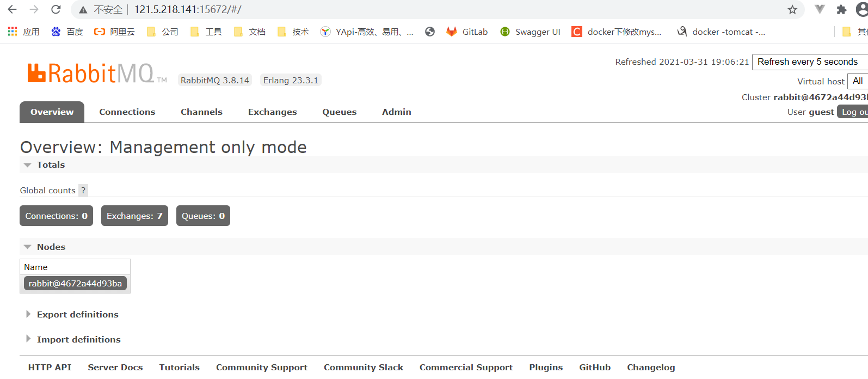This screenshot has width=868, height=379.
Task: Open node rabbit@4672a44d93ba
Action: click(75, 283)
